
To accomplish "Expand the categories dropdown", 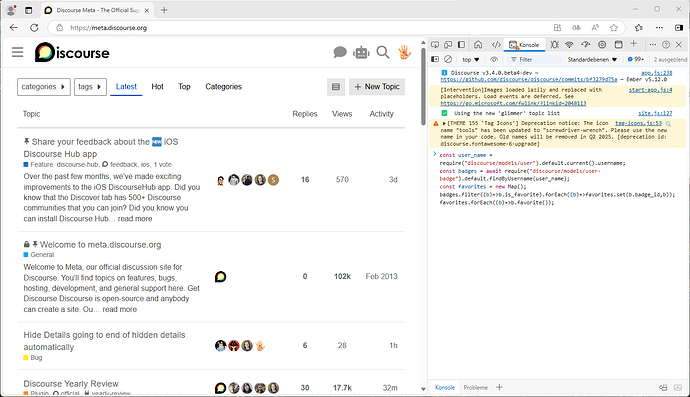I will pos(44,87).
